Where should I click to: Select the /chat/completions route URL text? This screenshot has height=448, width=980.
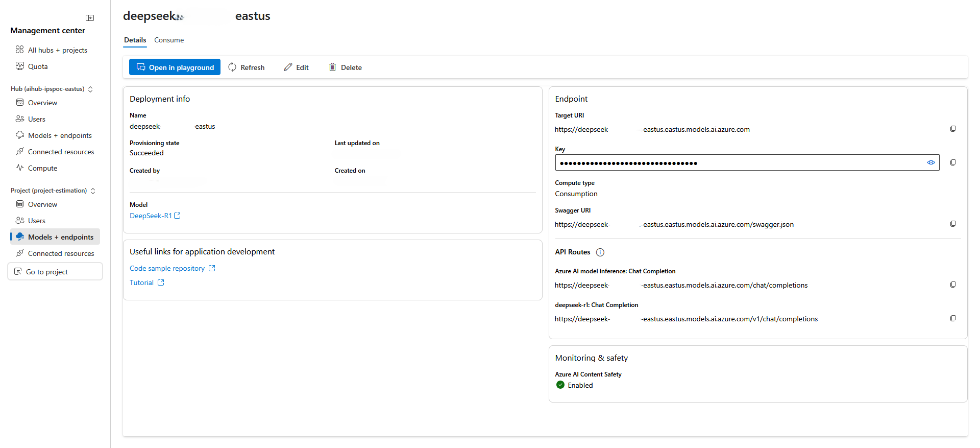[681, 285]
